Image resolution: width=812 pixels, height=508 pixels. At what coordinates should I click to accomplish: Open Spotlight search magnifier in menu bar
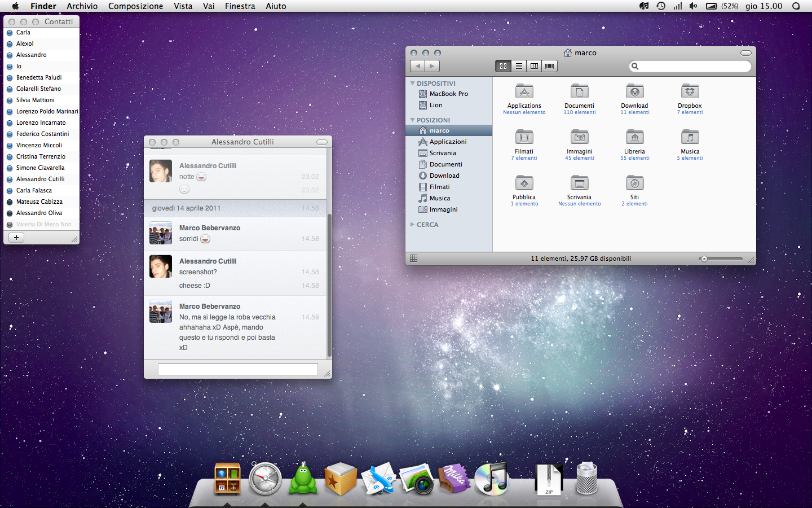pos(796,6)
